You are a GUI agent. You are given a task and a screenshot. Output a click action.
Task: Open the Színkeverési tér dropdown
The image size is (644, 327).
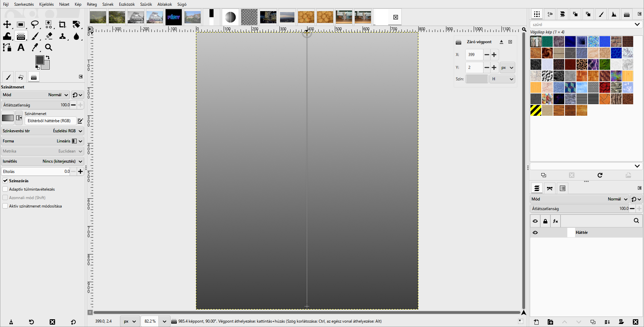42,131
